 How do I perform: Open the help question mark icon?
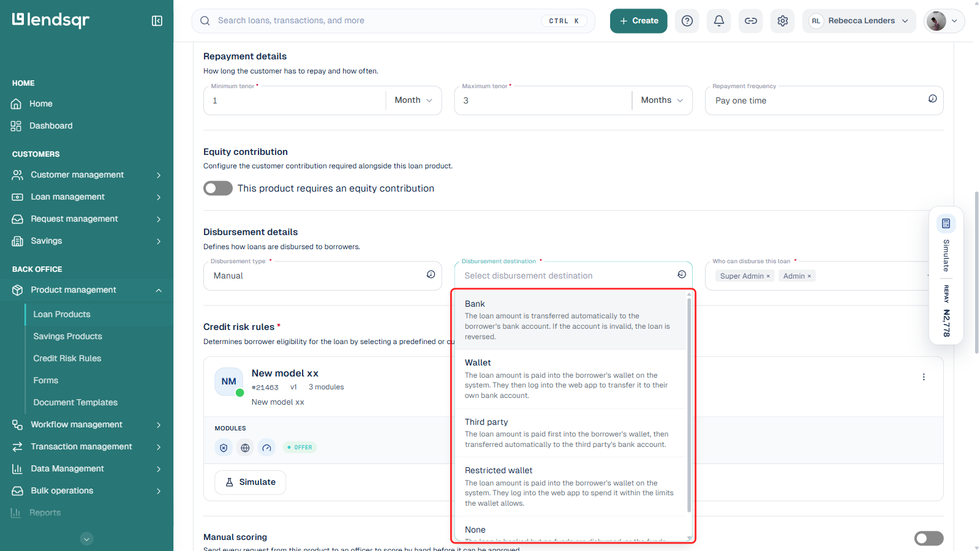687,21
